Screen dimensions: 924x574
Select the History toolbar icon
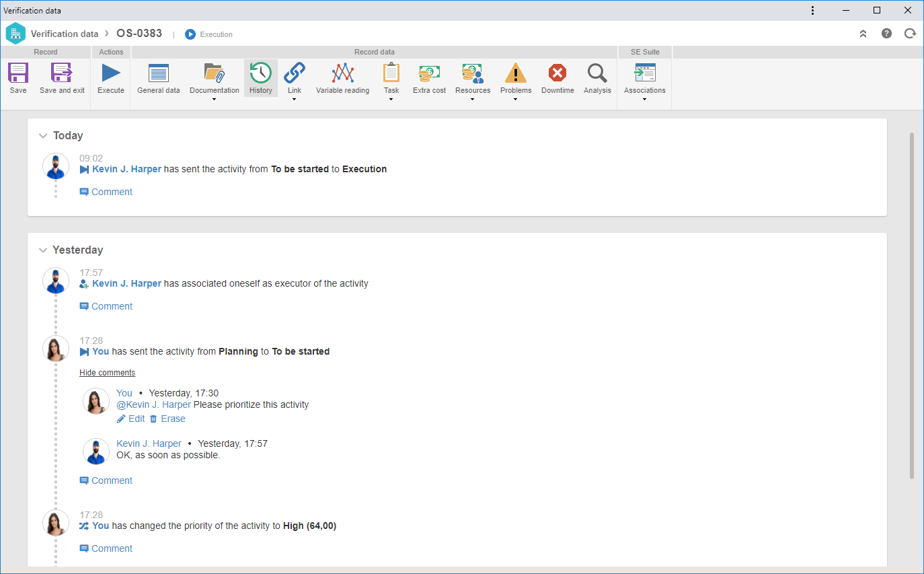point(261,73)
